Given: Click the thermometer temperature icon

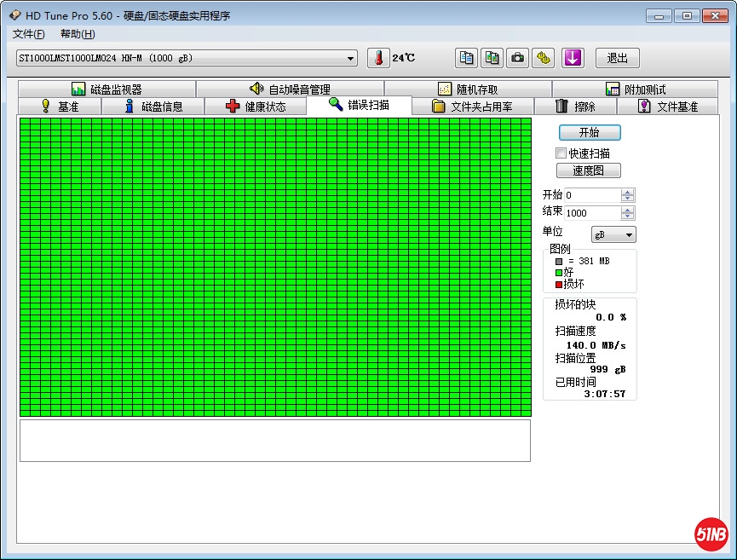Looking at the screenshot, I should click(x=378, y=58).
